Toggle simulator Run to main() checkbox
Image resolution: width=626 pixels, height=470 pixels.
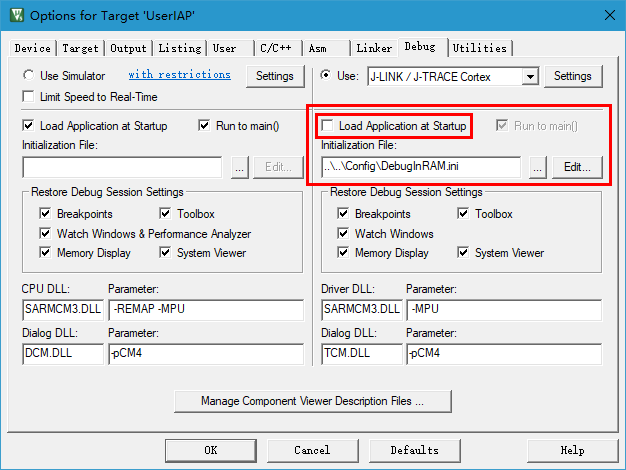[204, 126]
